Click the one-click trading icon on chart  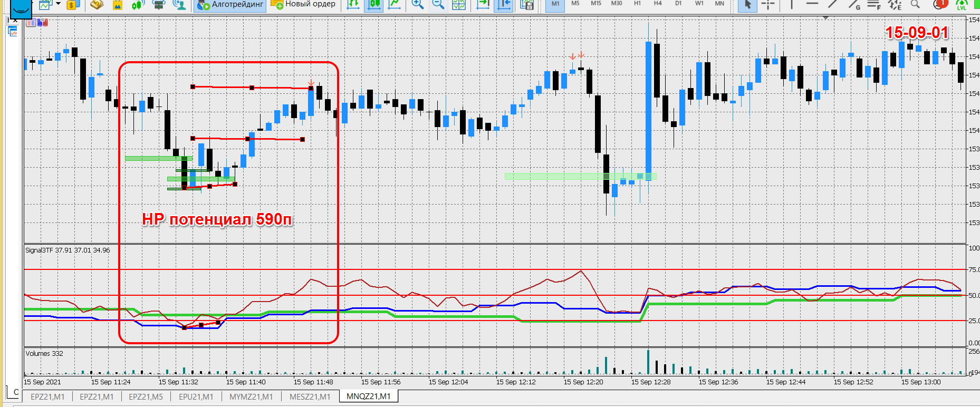(31, 23)
